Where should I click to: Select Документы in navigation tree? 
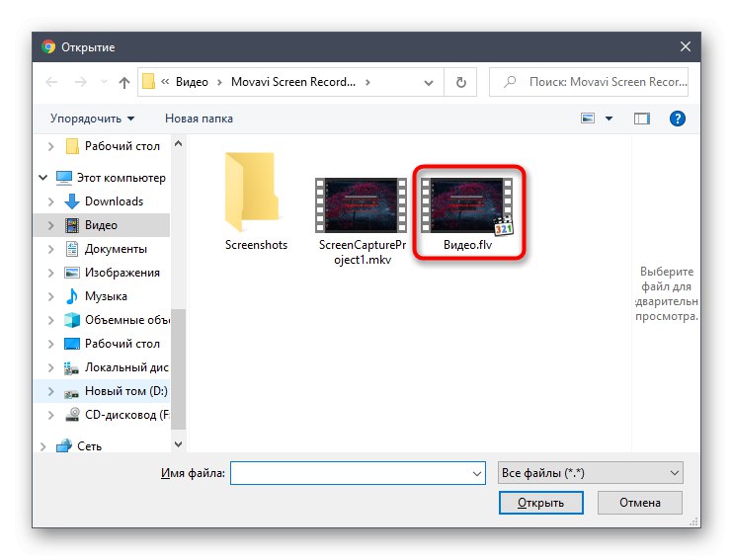click(116, 249)
